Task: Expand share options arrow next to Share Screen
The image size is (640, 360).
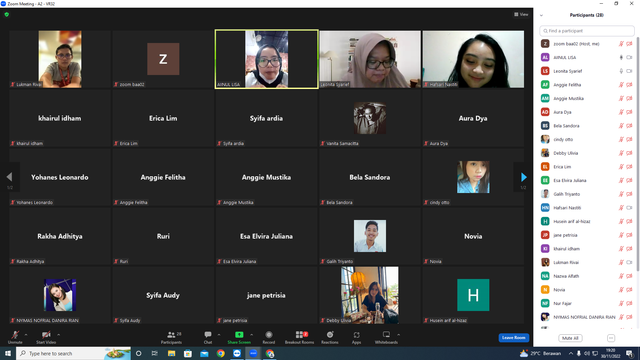Action: (251, 335)
